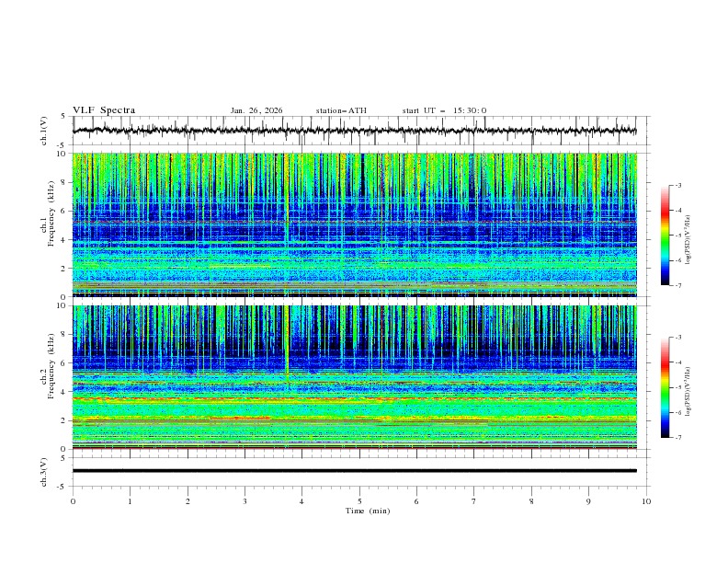728x563 pixels.
Task: Click the ch.1 colorbar log(PSD) label
Action: pyautogui.click(x=688, y=240)
